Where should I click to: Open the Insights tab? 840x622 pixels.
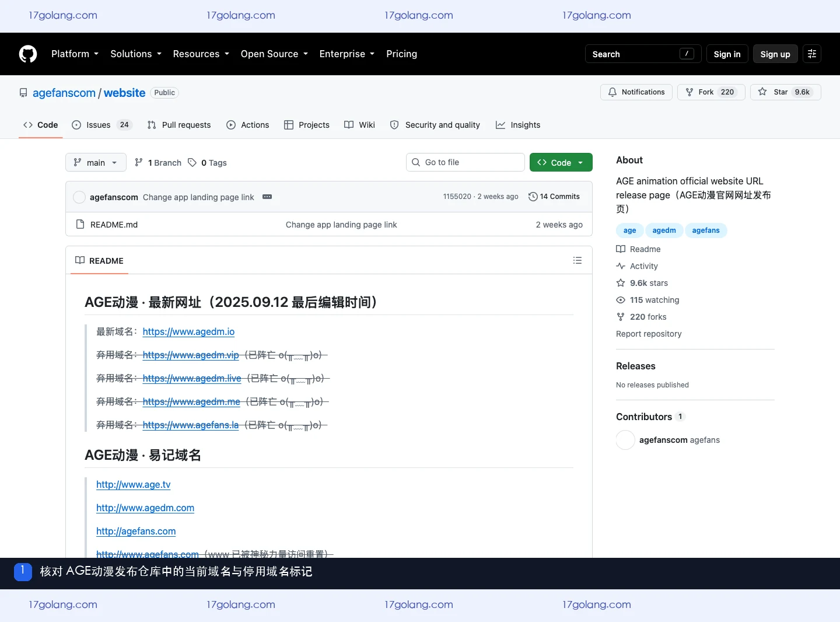tap(518, 125)
